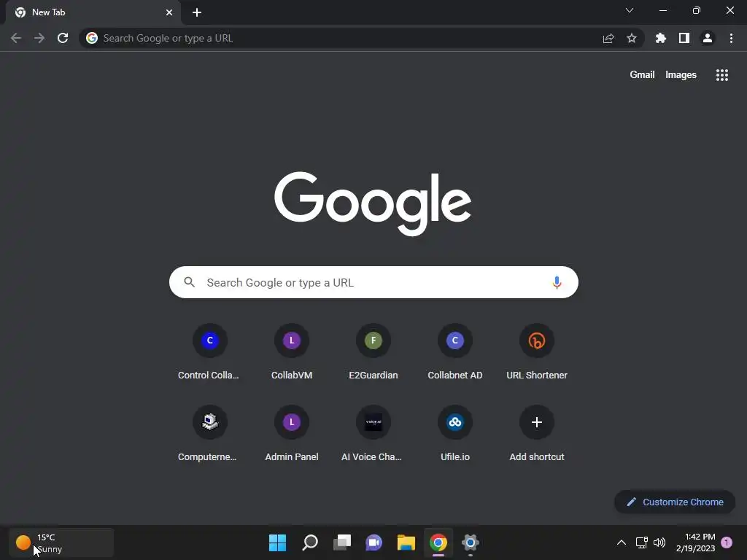The width and height of the screenshot is (747, 560).
Task: Open the clock and date flyout
Action: pyautogui.click(x=695, y=542)
